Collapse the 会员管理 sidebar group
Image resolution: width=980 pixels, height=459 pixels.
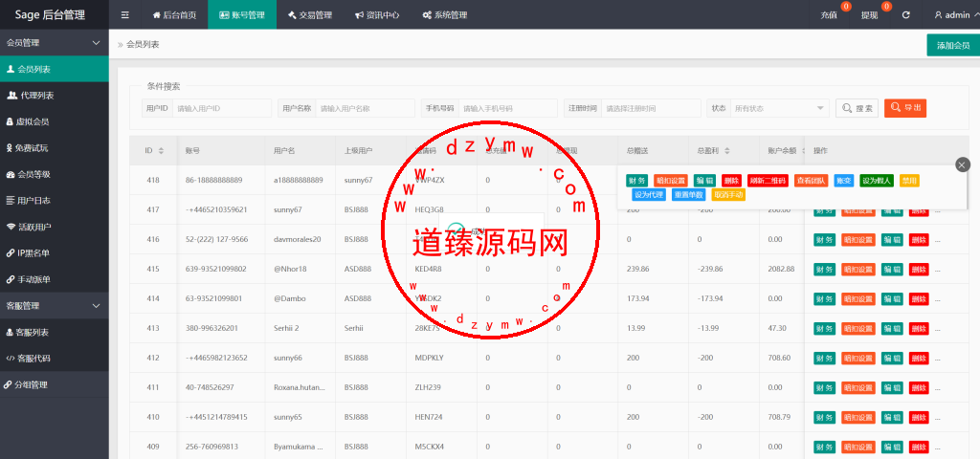(x=55, y=42)
